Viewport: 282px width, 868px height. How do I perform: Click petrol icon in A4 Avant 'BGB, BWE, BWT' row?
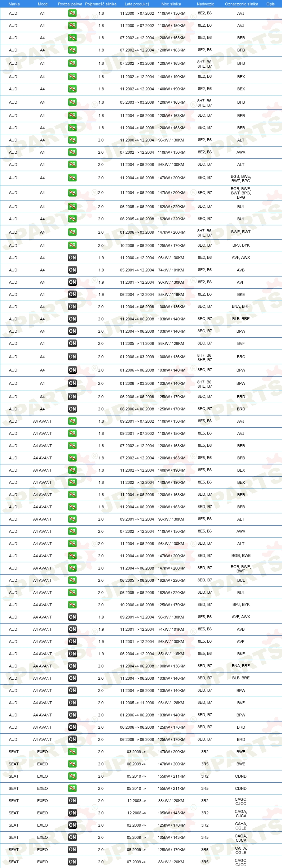pyautogui.click(x=72, y=568)
